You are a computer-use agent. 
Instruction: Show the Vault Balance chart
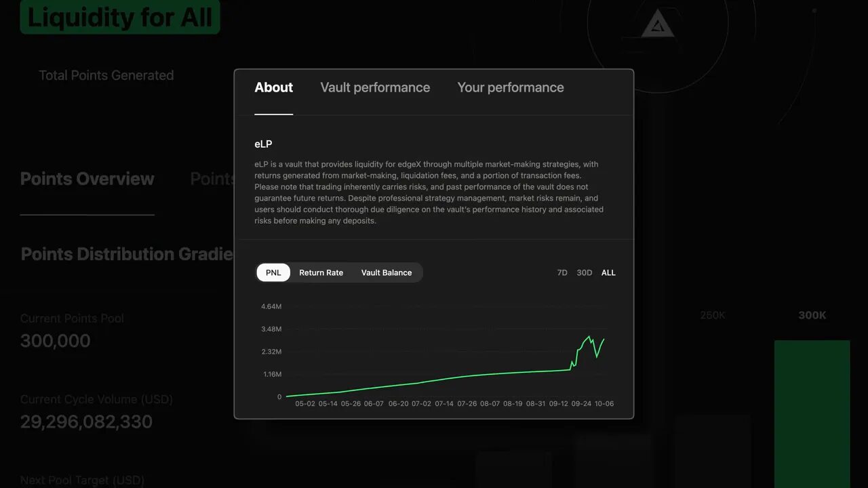point(387,272)
